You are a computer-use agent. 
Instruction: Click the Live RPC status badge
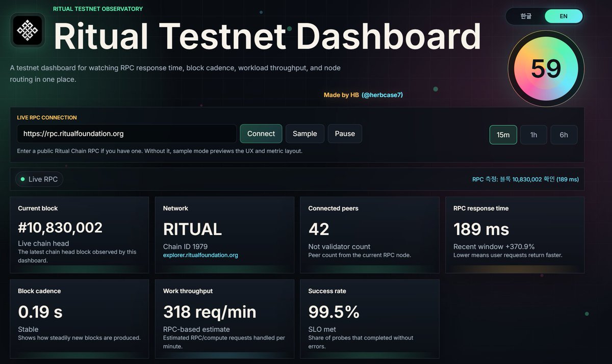pos(39,179)
